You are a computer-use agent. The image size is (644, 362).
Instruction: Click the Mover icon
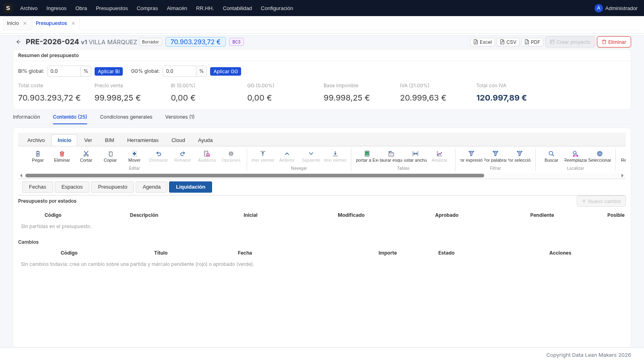tap(134, 154)
